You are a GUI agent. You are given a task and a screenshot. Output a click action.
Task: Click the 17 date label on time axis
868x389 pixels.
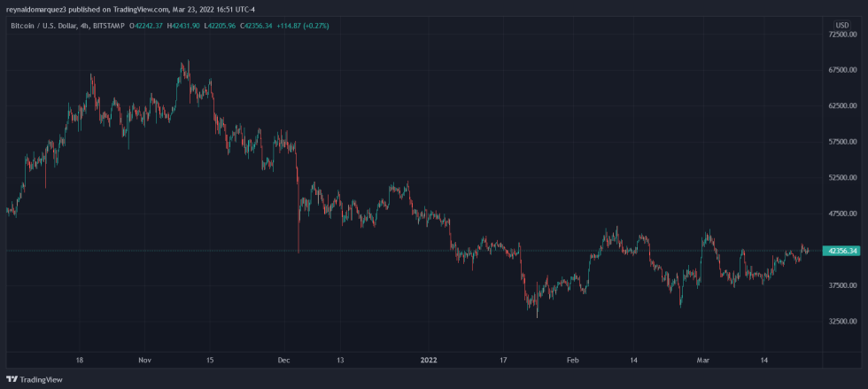503,360
